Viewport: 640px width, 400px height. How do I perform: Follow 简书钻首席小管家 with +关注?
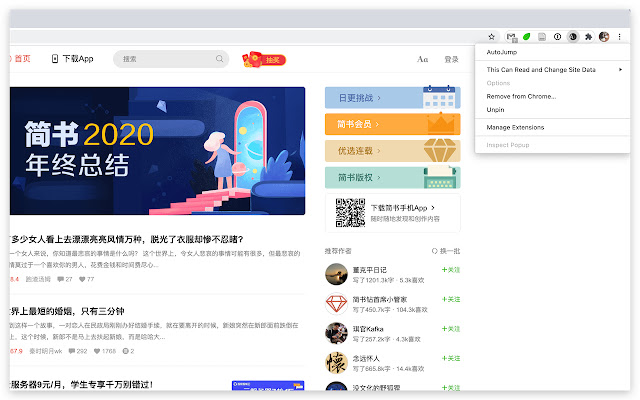point(451,299)
